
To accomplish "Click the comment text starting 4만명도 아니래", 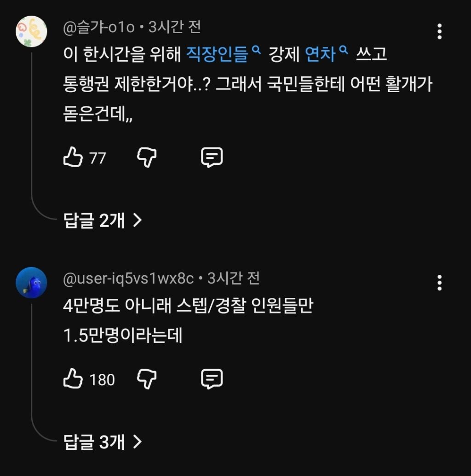I will pos(188,307).
